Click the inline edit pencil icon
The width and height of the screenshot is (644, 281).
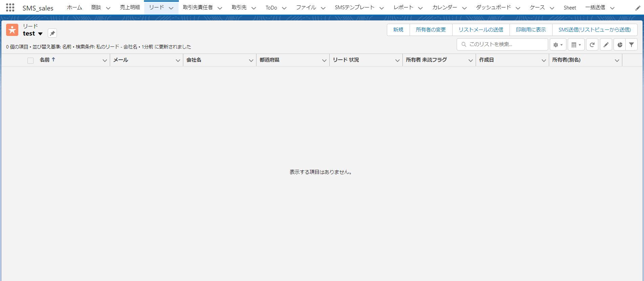[606, 45]
